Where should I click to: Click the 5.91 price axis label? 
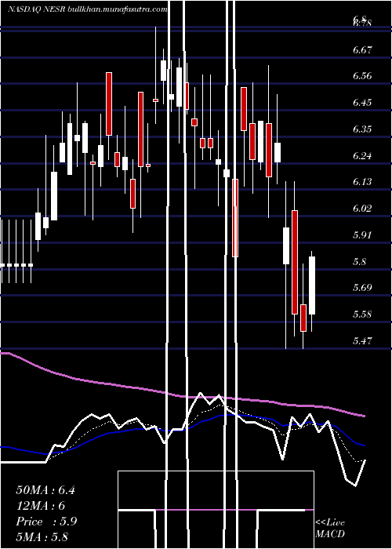(362, 235)
